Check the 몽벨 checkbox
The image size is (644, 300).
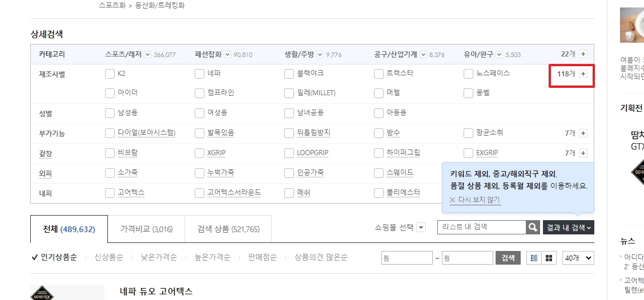468,93
